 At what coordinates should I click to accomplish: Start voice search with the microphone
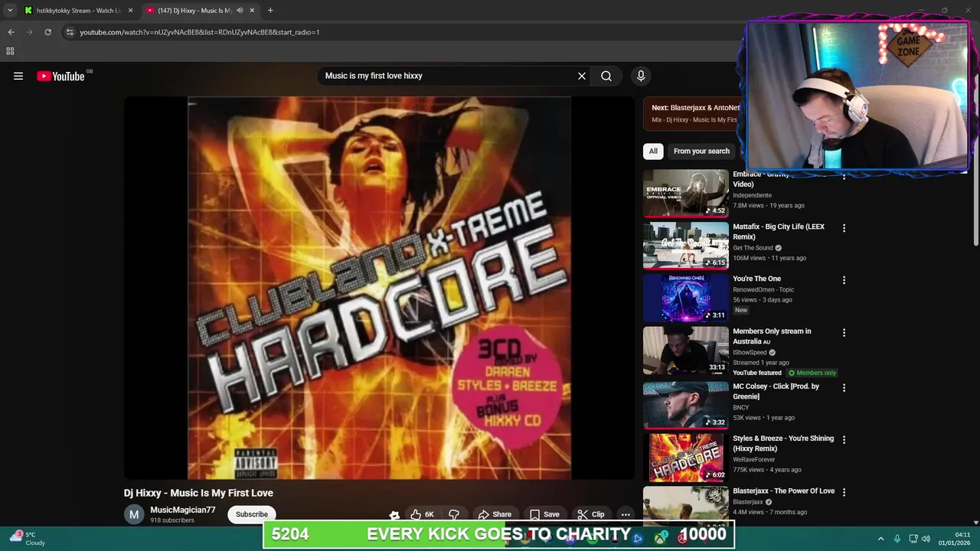click(641, 76)
